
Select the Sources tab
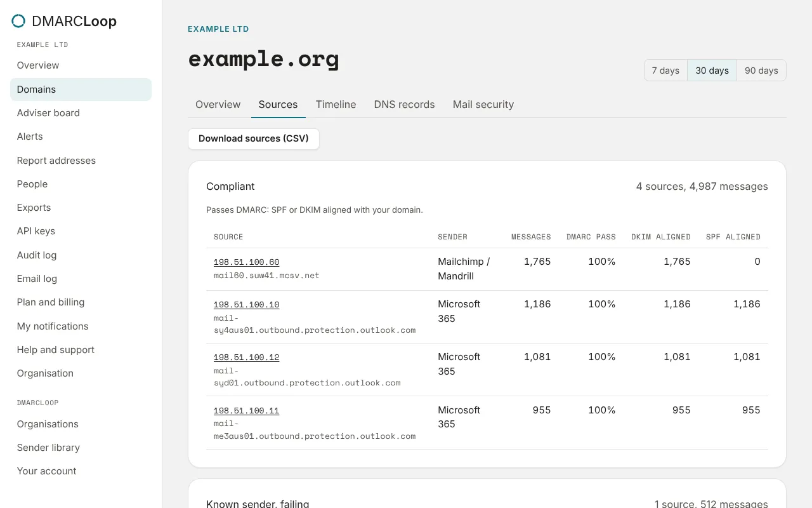[x=278, y=105]
